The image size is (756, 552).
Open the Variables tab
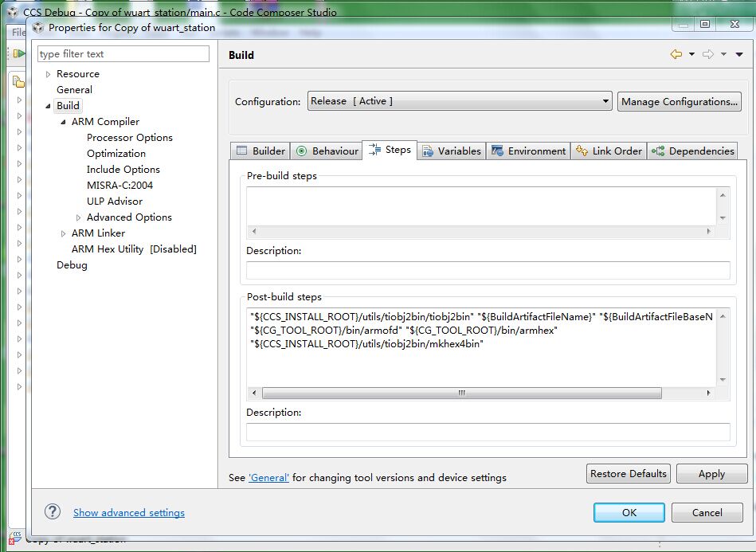[451, 151]
